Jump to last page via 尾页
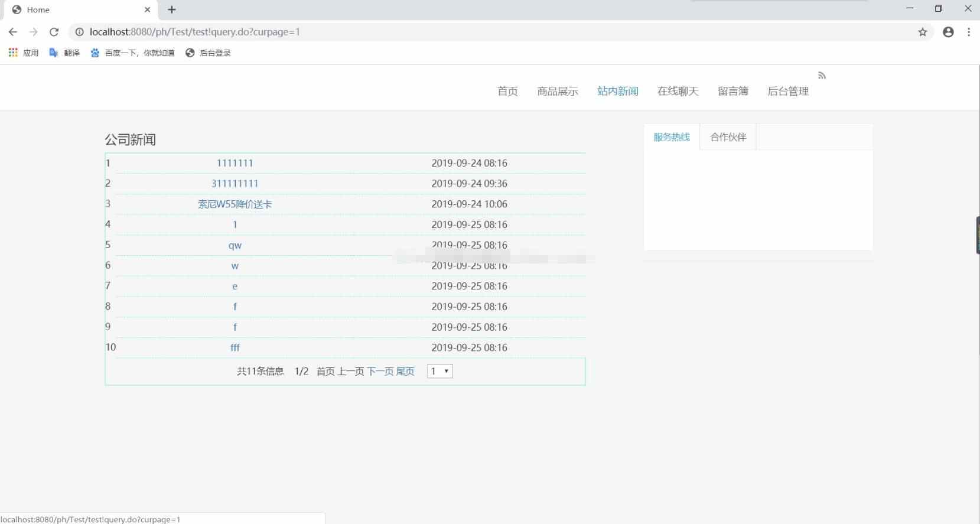 405,371
